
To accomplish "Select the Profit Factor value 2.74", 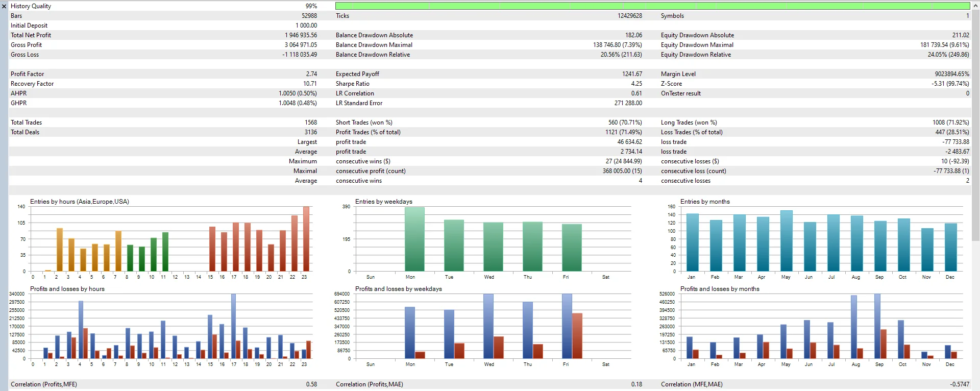I will (x=311, y=74).
